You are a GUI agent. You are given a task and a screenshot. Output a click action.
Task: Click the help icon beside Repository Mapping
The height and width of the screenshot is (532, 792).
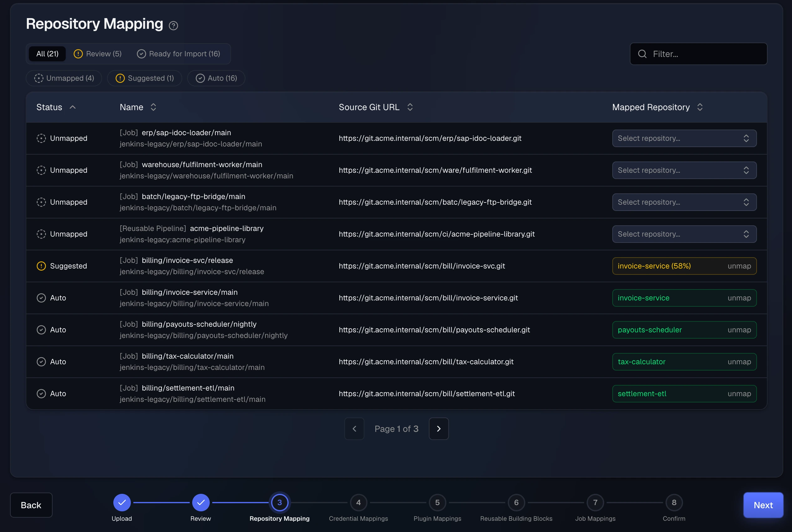click(x=173, y=26)
